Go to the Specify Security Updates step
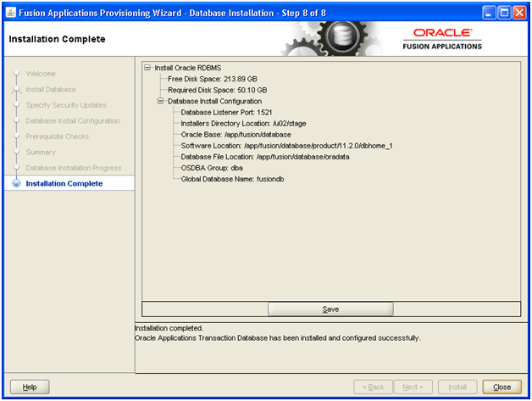Screen dimensions: 532x401 [x=66, y=105]
